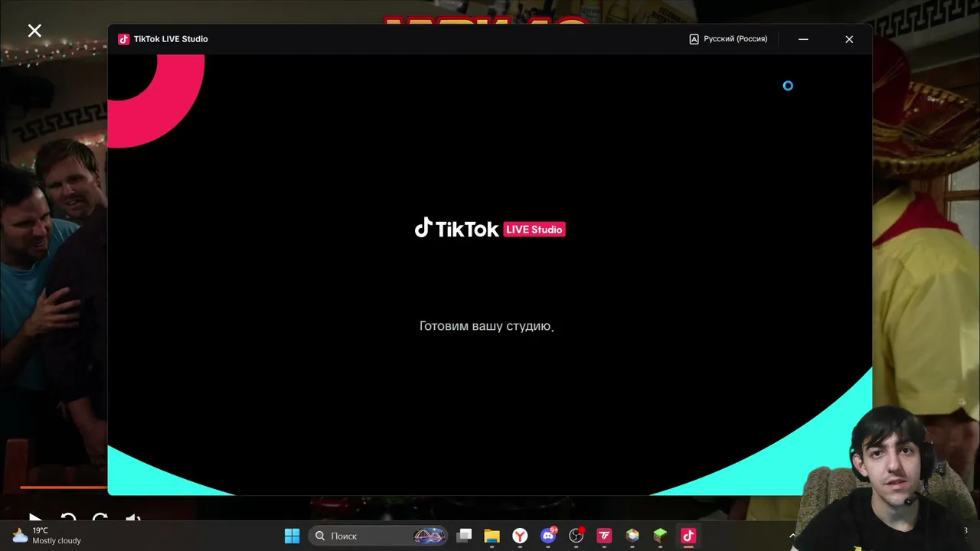Viewport: 980px width, 551px height.
Task: Launch Yandex Browser from the taskbar
Action: pyautogui.click(x=520, y=536)
